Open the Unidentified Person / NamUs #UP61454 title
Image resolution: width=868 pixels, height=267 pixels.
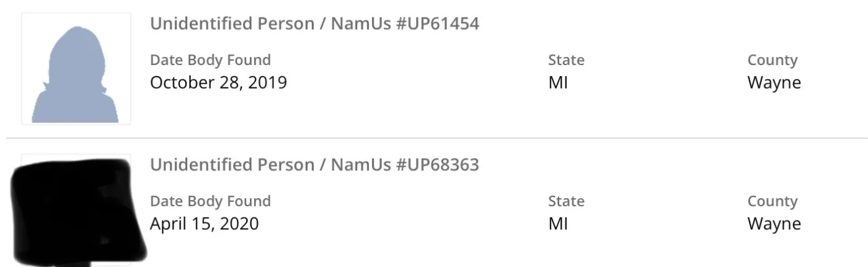(314, 24)
